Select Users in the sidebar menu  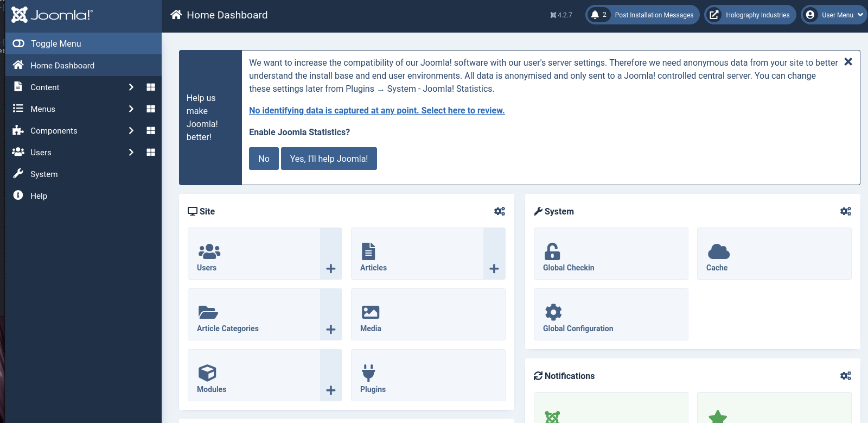point(41,152)
